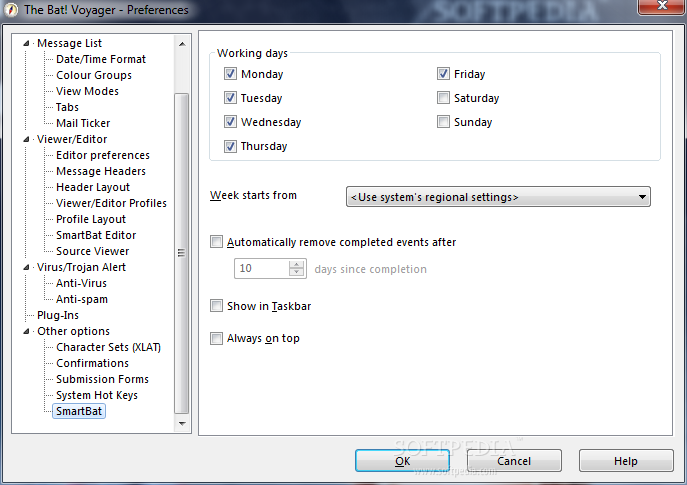Select the highlighted SmartBat tree item

79,411
